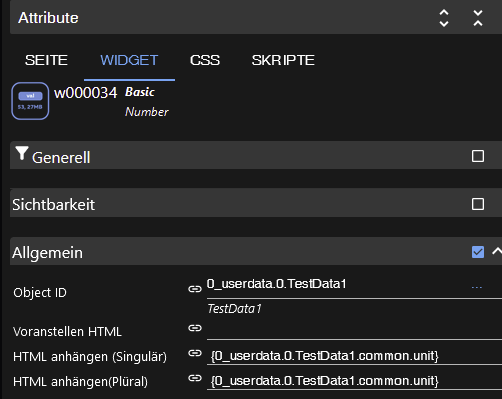
Task: Click the Object ID label
Action: 40,293
